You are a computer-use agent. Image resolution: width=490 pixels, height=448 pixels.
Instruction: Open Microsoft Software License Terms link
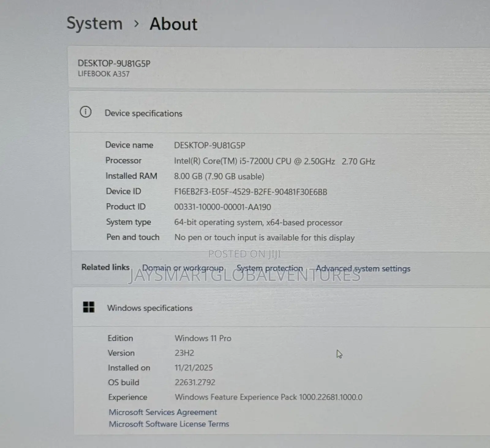click(169, 424)
